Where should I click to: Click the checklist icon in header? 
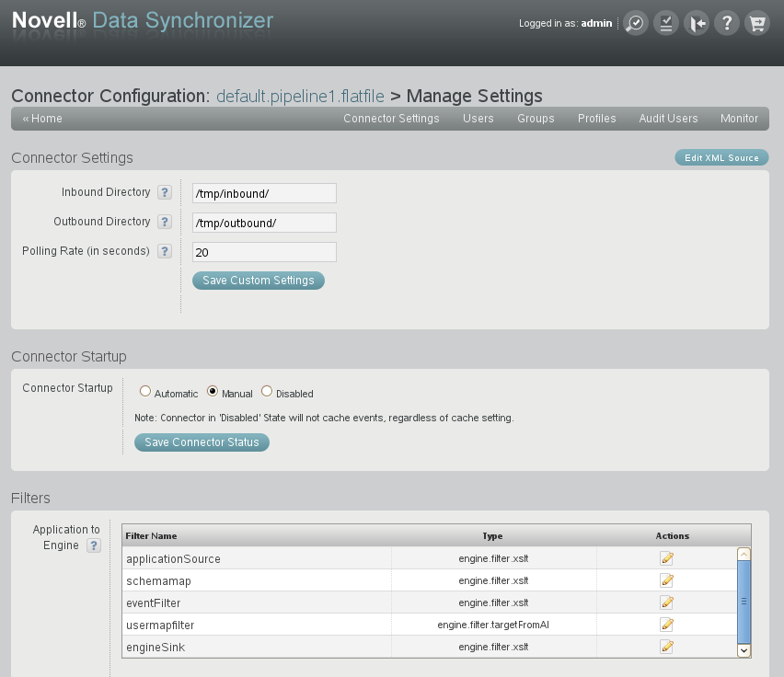[665, 23]
